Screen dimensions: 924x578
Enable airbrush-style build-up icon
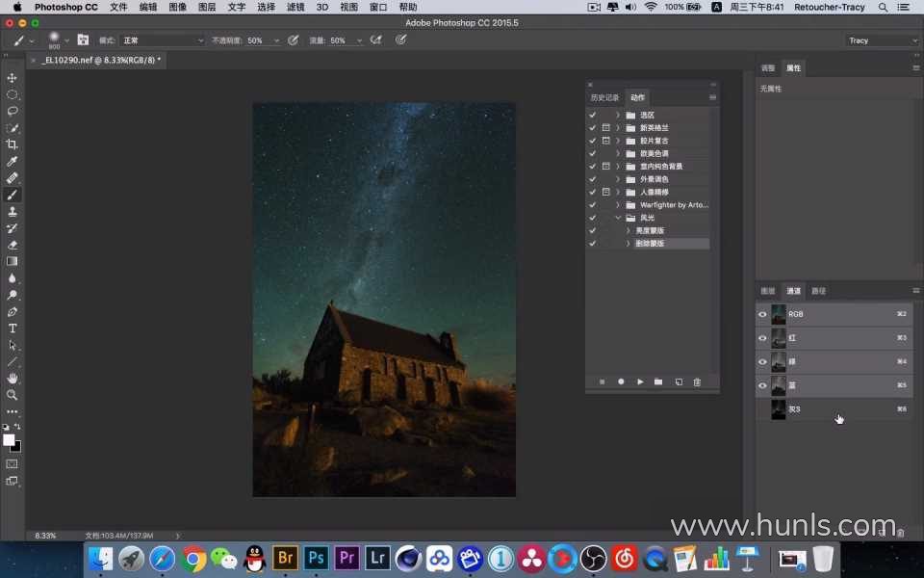[375, 40]
